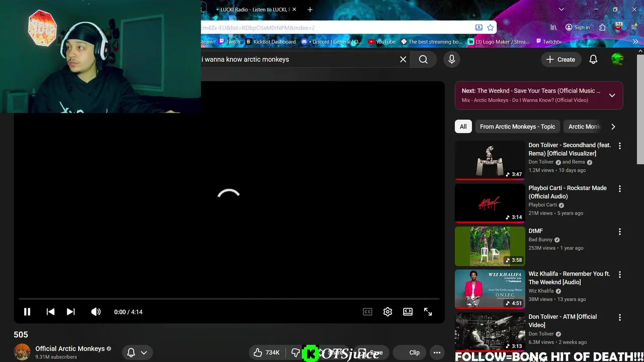Open Playboi Carti channel name link
The height and width of the screenshot is (362, 644).
(x=542, y=205)
